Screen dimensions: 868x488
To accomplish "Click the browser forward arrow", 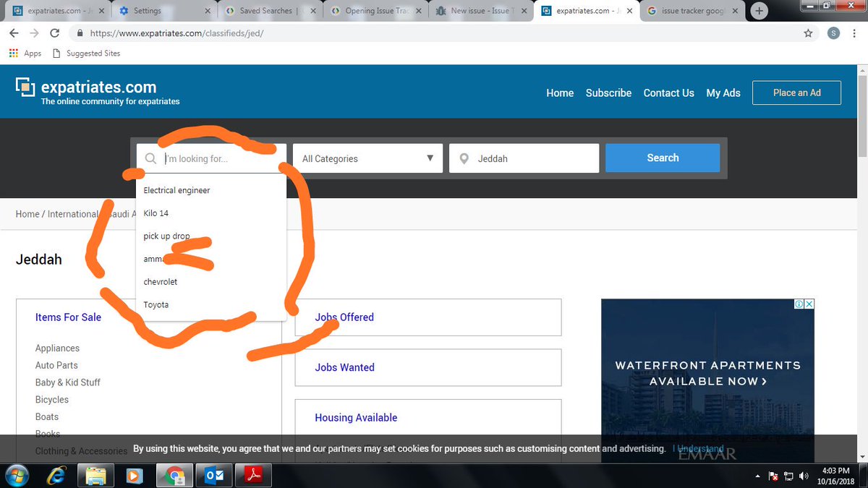I will click(34, 33).
